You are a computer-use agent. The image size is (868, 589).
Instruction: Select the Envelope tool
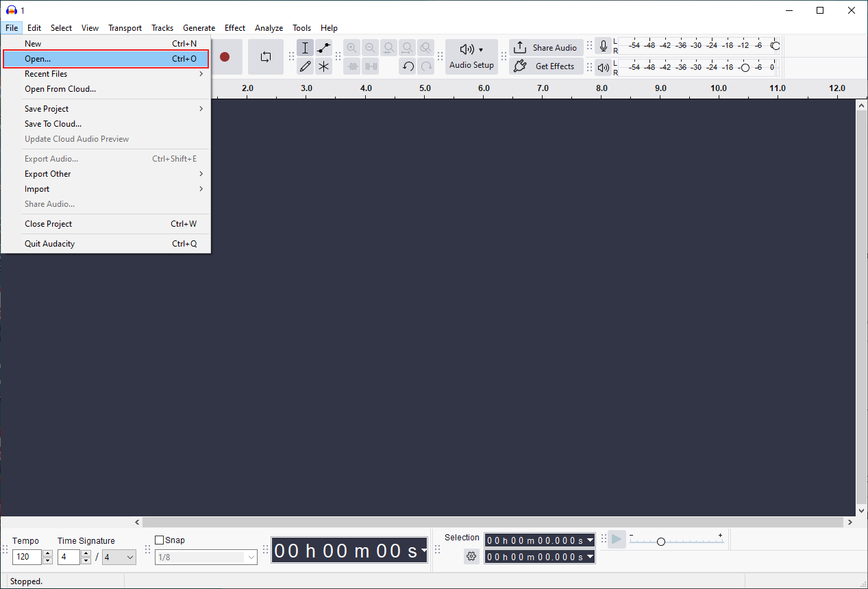323,47
